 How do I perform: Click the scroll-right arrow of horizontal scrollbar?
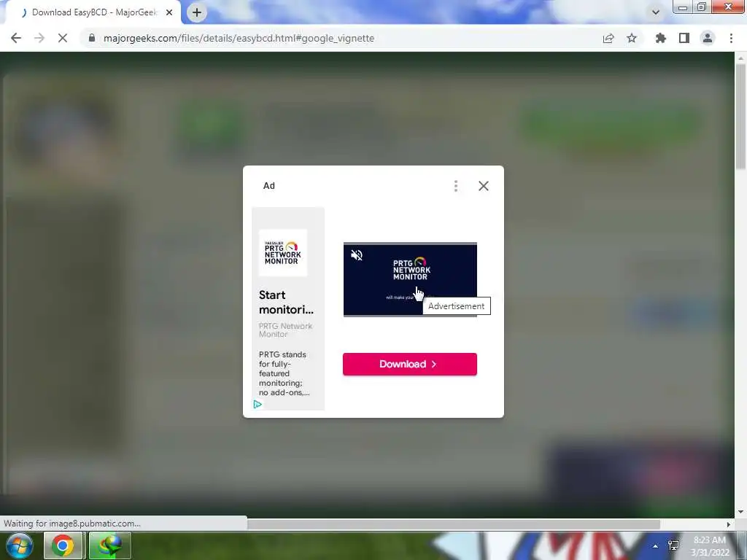[729, 524]
